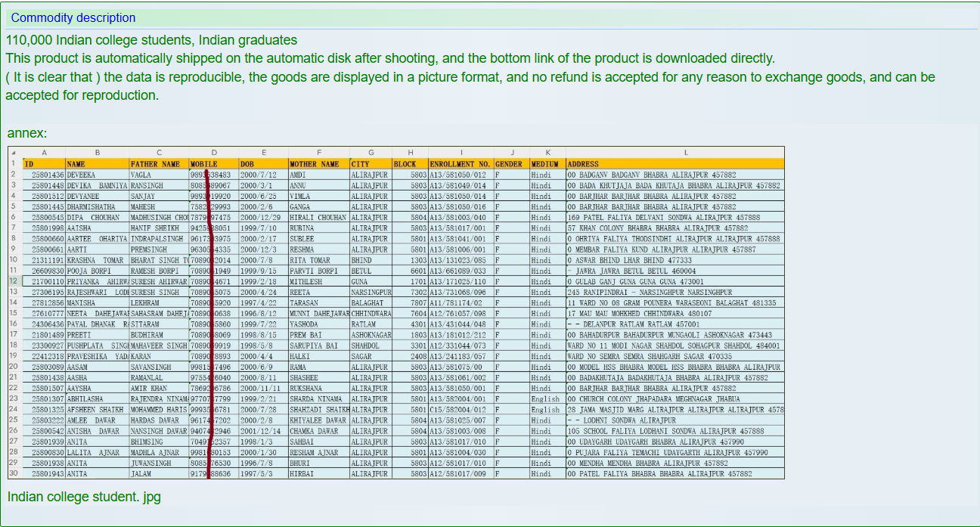Click the ENROLLMENT NO. header cell
Screen dimensions: 980x527
pos(460,163)
